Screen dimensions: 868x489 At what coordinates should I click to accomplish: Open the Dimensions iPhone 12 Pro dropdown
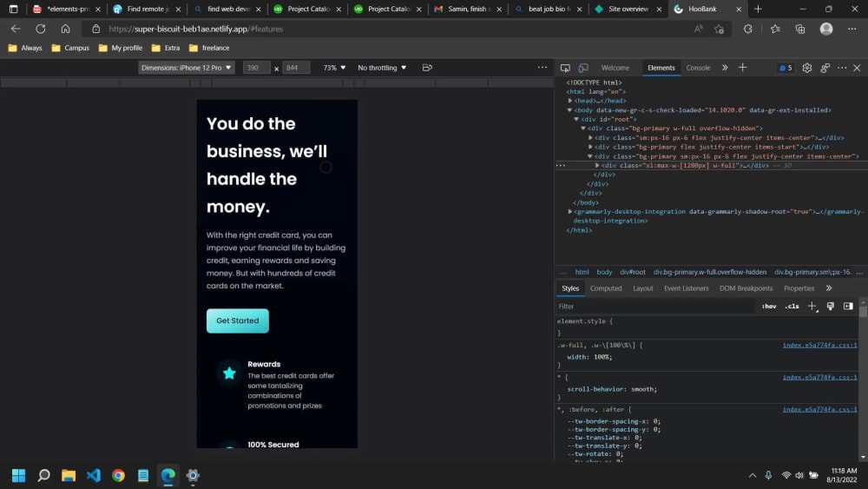coord(186,68)
